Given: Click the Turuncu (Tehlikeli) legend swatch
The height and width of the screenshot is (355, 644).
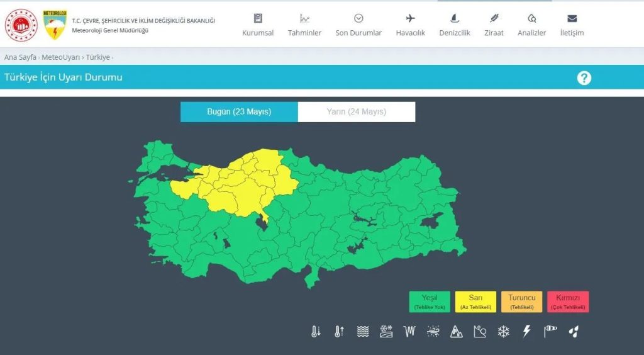Looking at the screenshot, I should pos(521,302).
